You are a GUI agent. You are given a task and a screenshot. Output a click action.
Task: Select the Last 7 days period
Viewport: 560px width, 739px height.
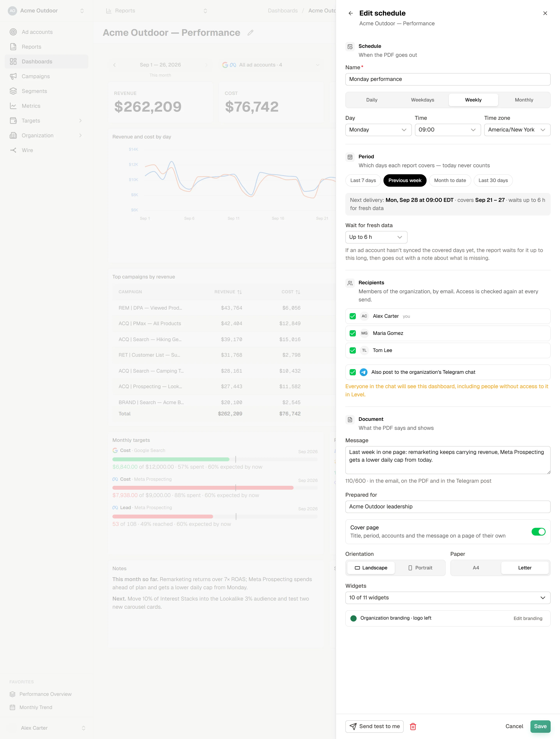tap(363, 180)
